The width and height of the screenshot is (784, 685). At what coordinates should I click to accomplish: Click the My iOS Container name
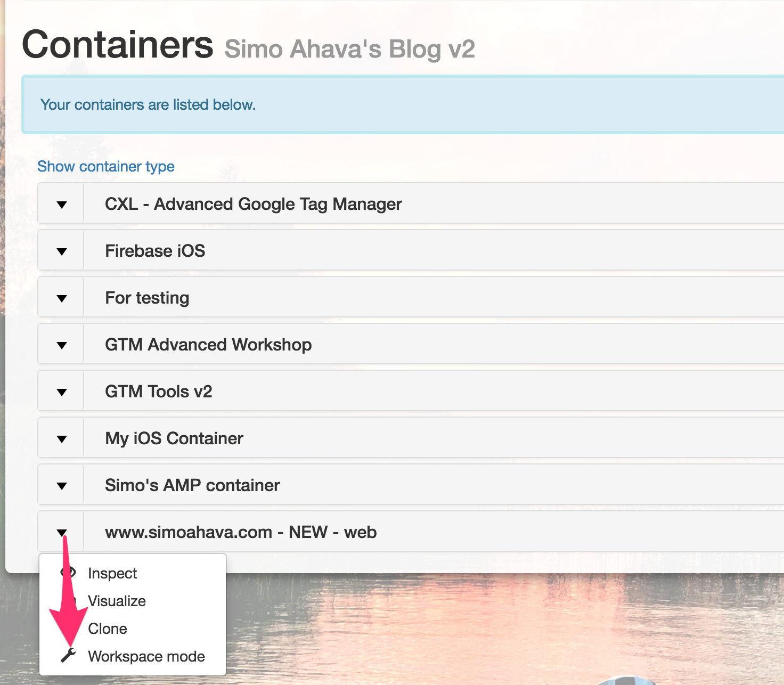(174, 438)
